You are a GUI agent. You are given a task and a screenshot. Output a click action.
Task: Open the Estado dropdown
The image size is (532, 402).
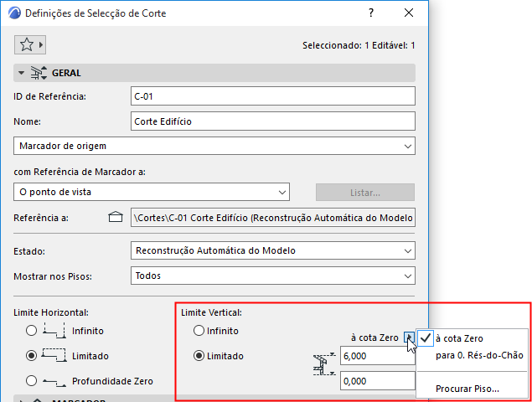274,250
